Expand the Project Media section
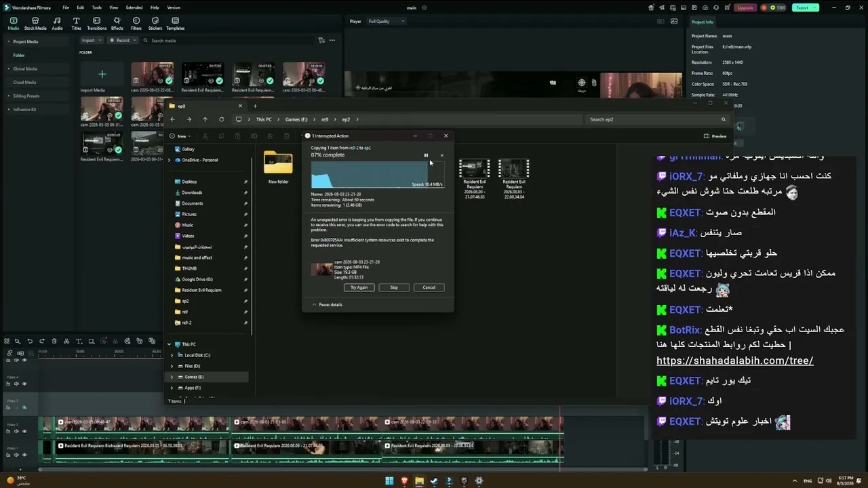 click(x=9, y=42)
